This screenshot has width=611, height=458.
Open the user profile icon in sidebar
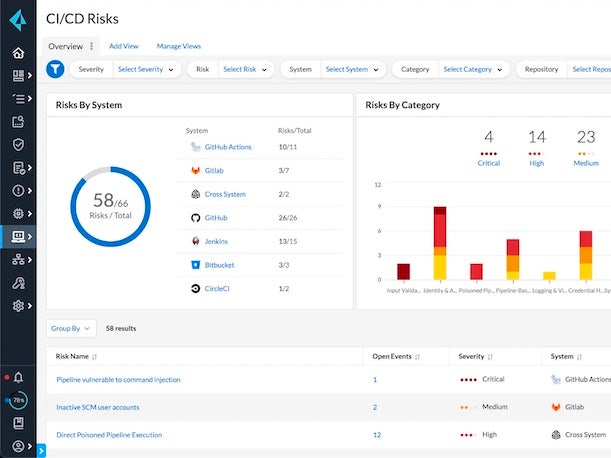click(18, 446)
